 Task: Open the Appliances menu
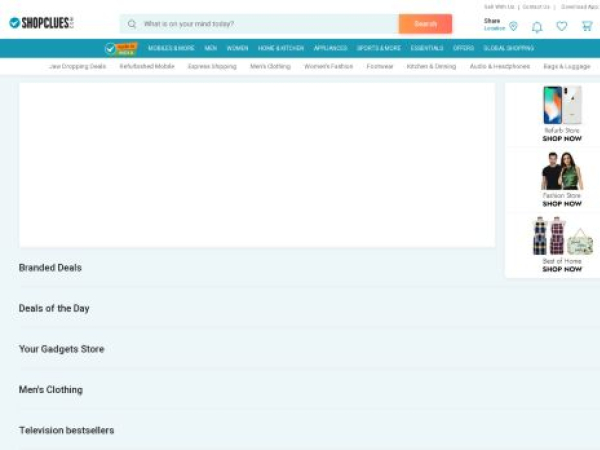pyautogui.click(x=330, y=48)
